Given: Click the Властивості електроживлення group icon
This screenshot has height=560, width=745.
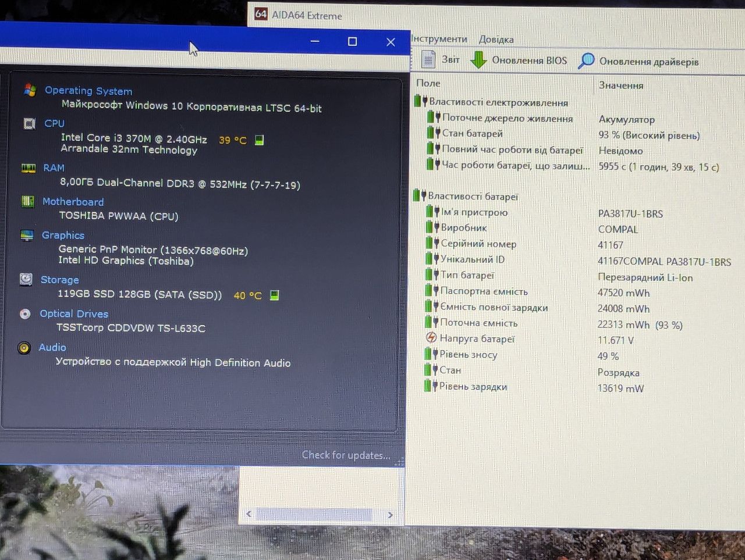Looking at the screenshot, I should (x=421, y=102).
